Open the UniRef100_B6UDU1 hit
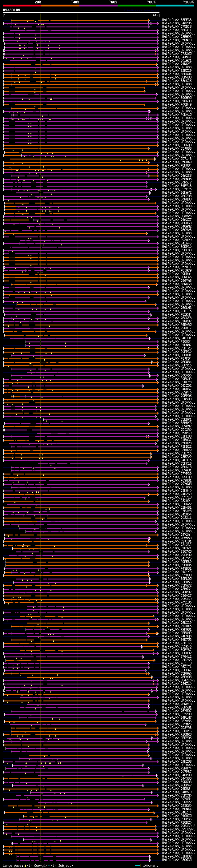This screenshot has height=868, width=197. [x=177, y=355]
